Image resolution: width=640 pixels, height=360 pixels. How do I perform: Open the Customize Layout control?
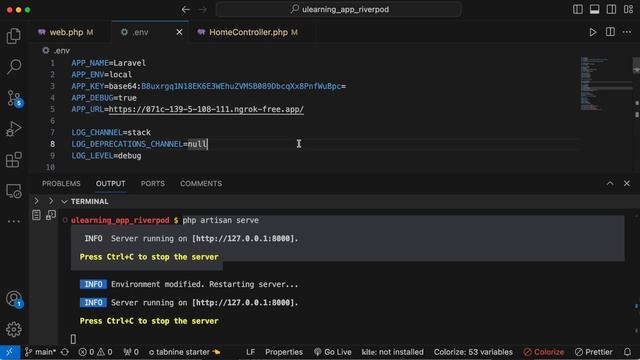[628, 9]
